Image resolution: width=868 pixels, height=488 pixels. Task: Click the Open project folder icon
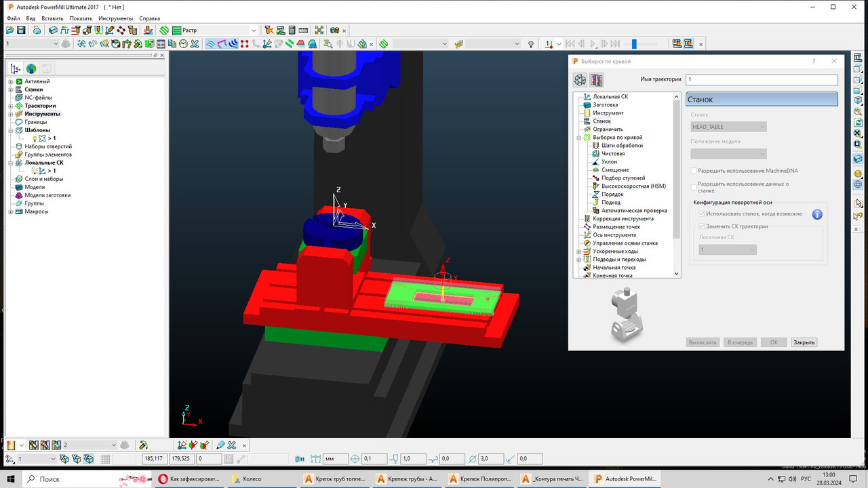tap(10, 30)
